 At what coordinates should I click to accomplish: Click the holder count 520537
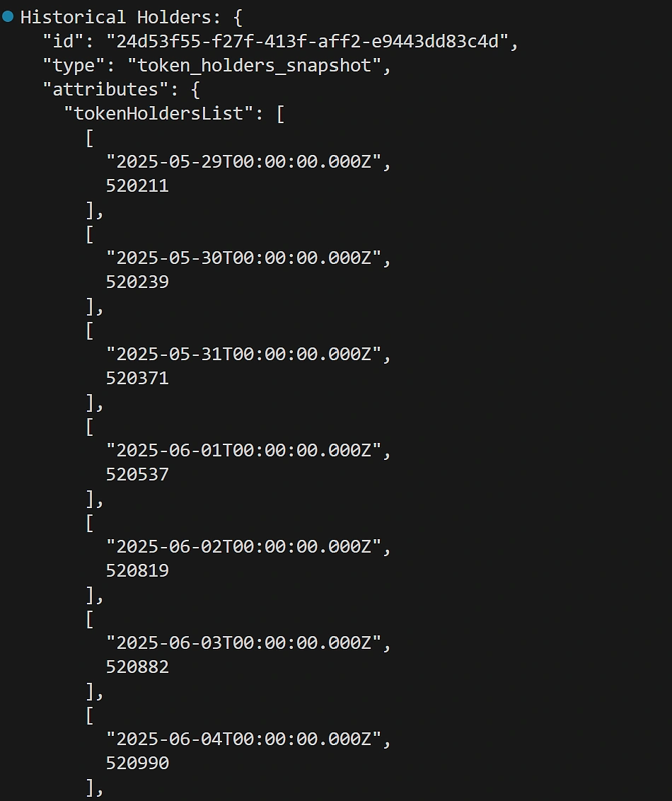(x=137, y=474)
